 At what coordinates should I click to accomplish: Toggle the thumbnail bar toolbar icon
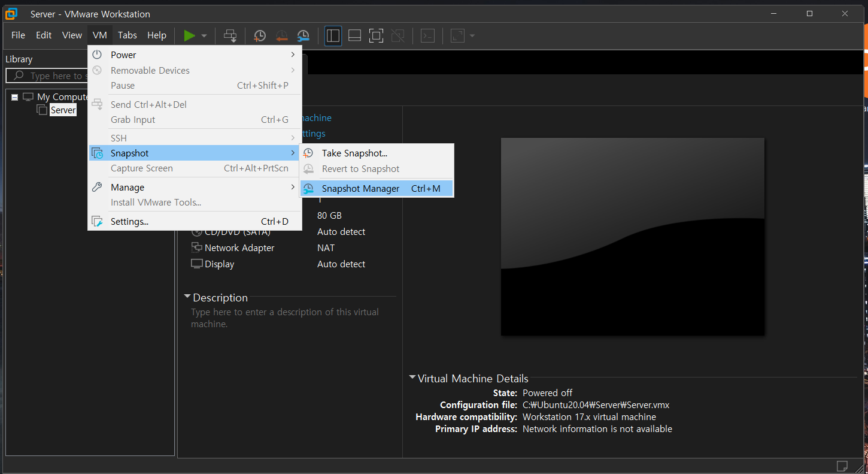coord(354,36)
